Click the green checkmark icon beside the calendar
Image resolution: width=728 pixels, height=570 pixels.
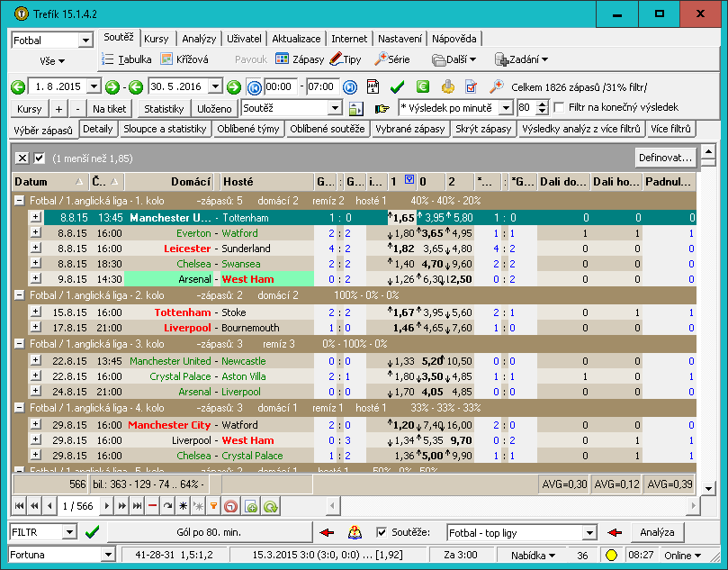coord(398,86)
